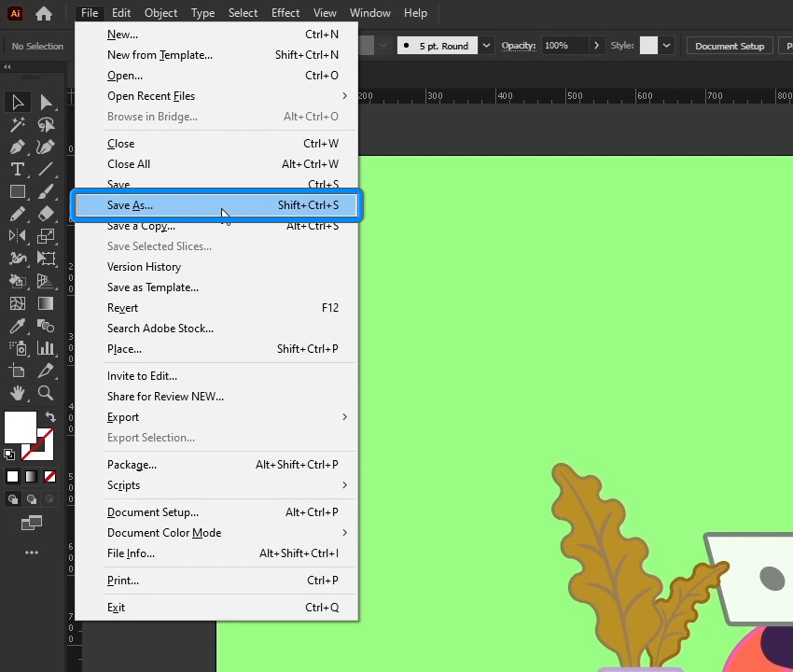Open the Style dropdown
This screenshot has width=793, height=672.
coord(668,46)
